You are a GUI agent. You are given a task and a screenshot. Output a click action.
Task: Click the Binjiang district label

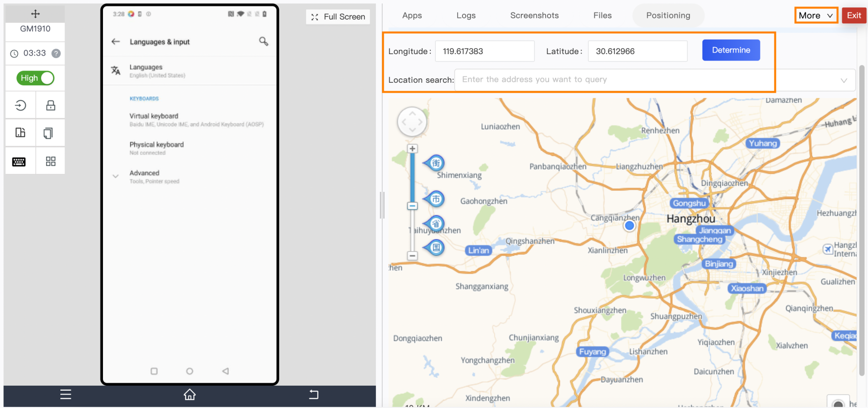click(719, 264)
